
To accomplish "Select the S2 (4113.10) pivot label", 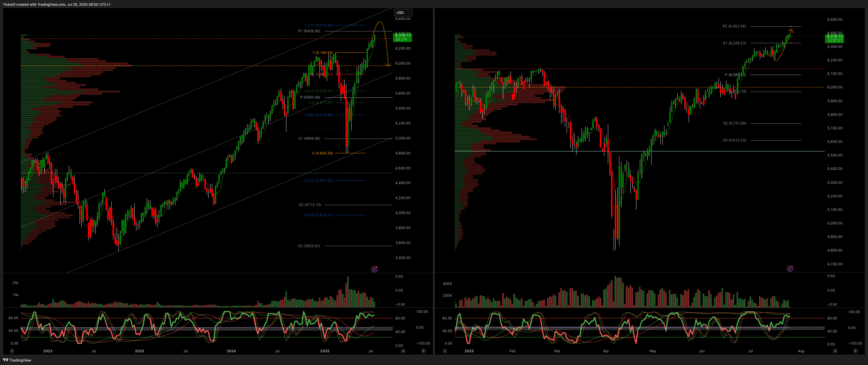I will pos(310,205).
